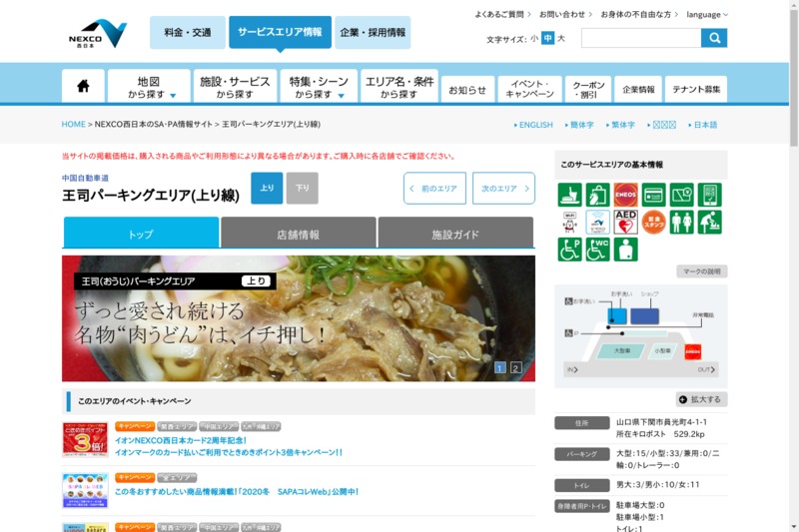Select slide 2 indicator on the banner
The width and height of the screenshot is (799, 532).
click(x=516, y=368)
